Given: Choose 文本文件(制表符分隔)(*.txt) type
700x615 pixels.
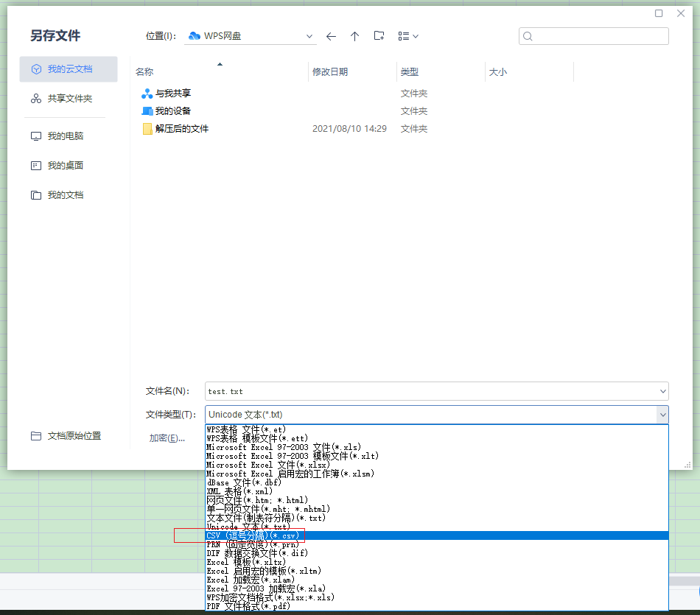Looking at the screenshot, I should (437, 519).
